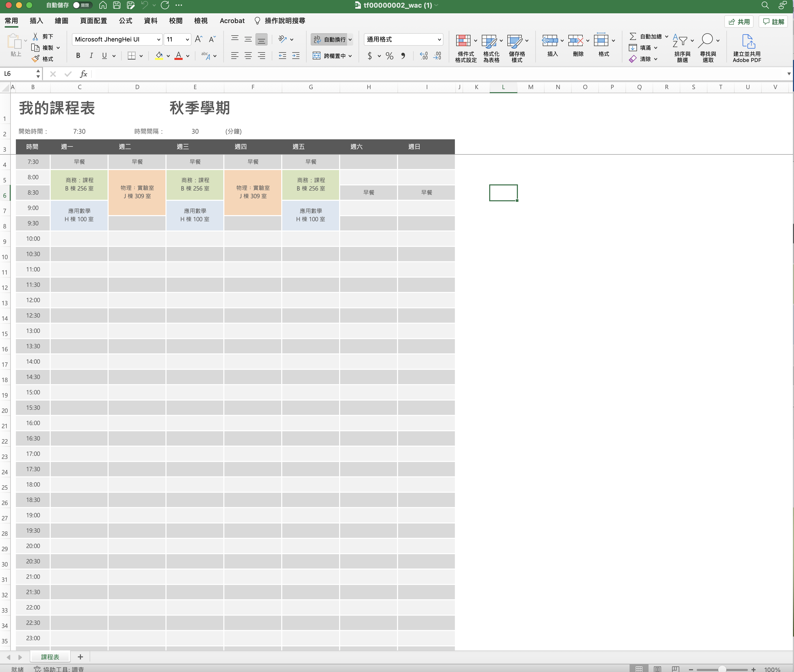Image resolution: width=794 pixels, height=672 pixels.
Task: Click the percent style icon
Action: coord(389,56)
